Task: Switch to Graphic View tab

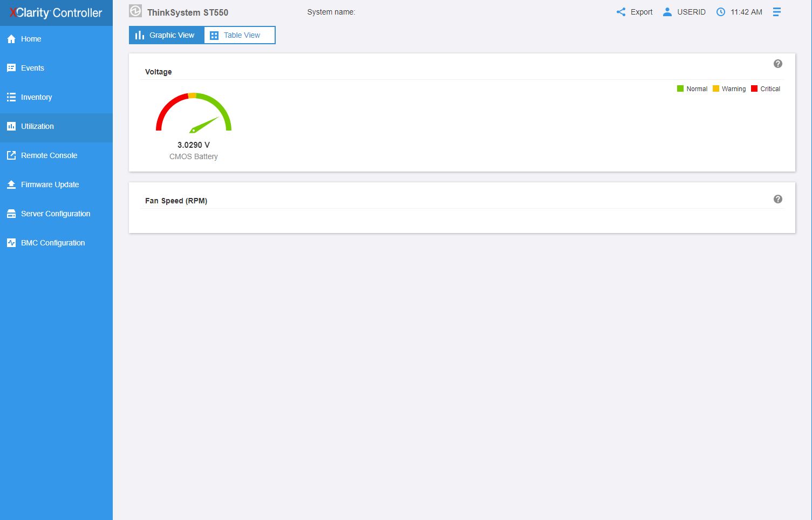Action: [166, 35]
